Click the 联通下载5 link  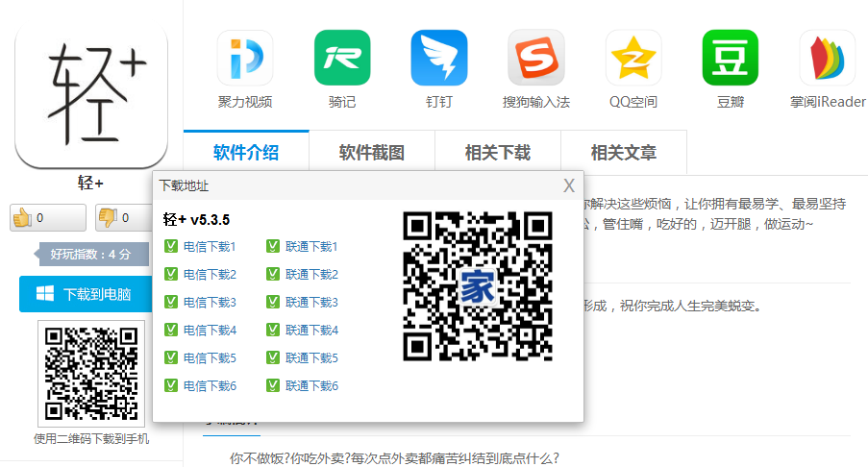pos(311,358)
